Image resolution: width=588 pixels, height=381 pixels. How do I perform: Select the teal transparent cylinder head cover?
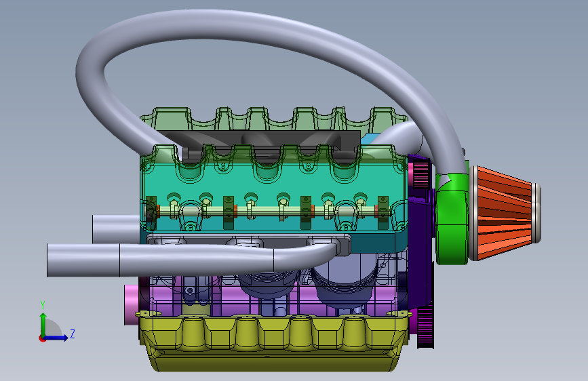(x=274, y=188)
